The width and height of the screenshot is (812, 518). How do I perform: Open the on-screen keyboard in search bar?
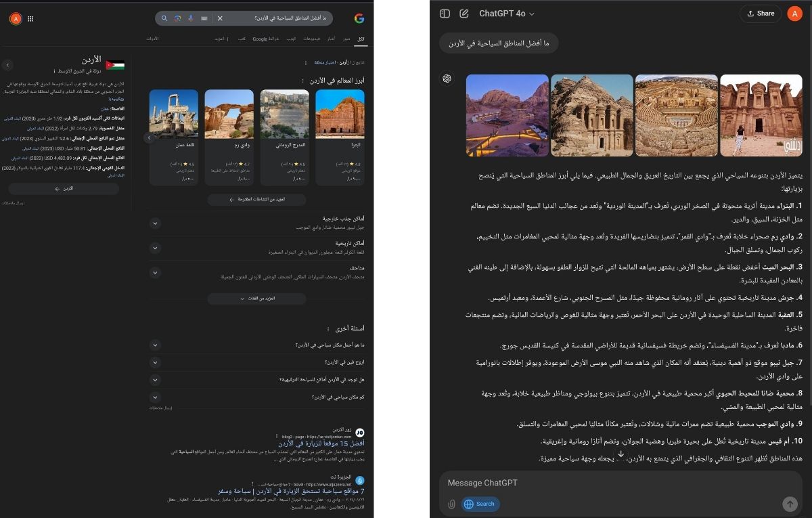[205, 18]
